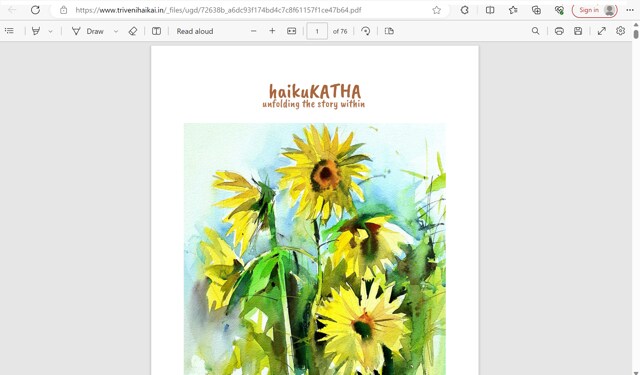This screenshot has width=640, height=375.
Task: Open browser extensions icon
Action: [464, 10]
